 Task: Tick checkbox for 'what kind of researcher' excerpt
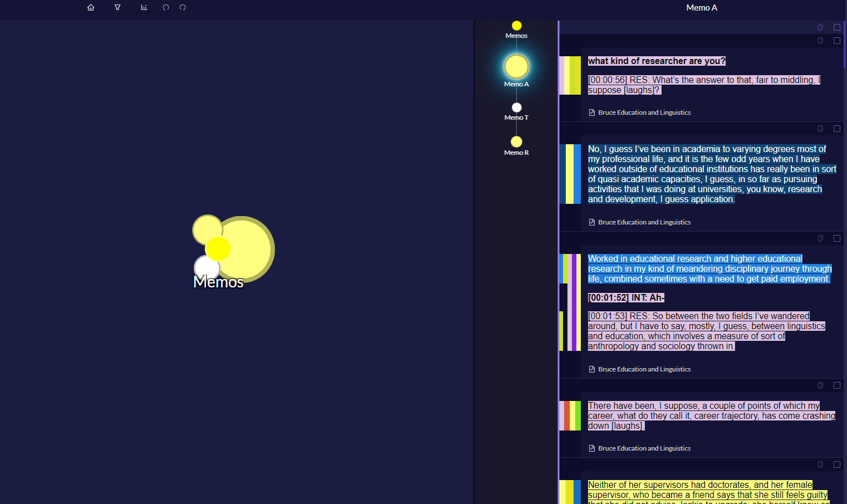836,41
